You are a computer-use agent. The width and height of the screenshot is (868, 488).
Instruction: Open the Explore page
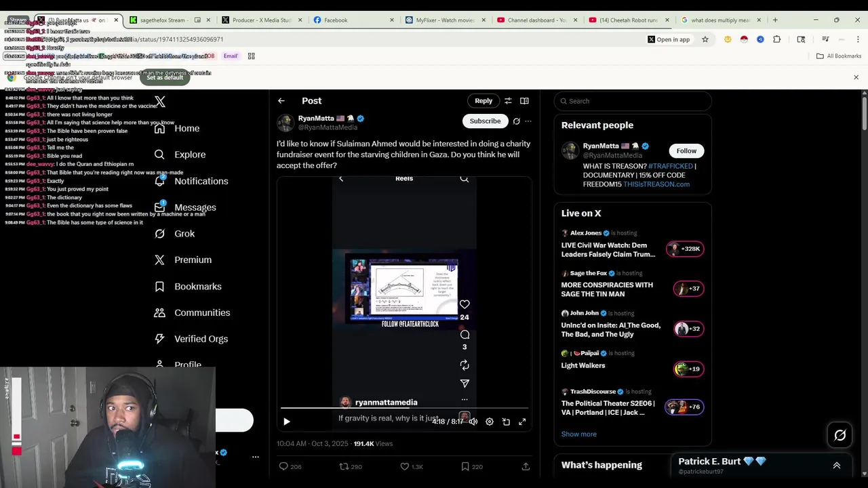(x=180, y=155)
